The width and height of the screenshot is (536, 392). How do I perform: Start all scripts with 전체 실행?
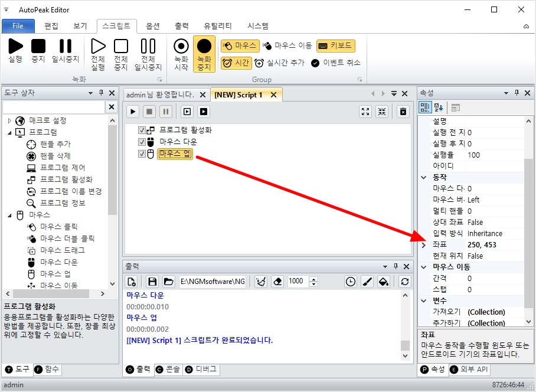point(98,55)
